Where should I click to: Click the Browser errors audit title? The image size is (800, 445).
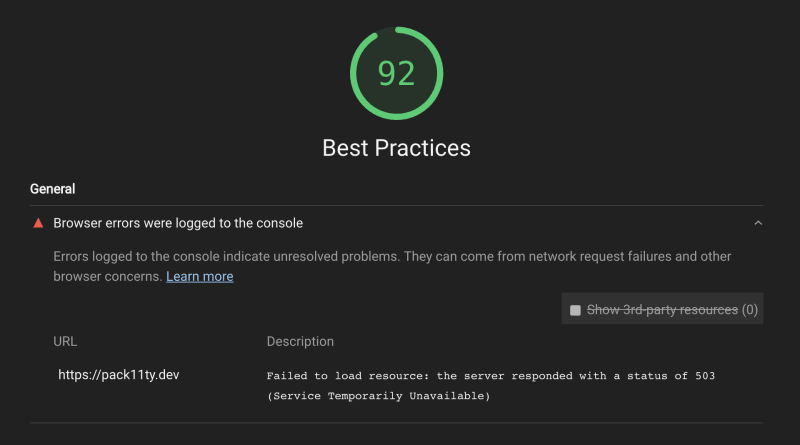point(178,223)
